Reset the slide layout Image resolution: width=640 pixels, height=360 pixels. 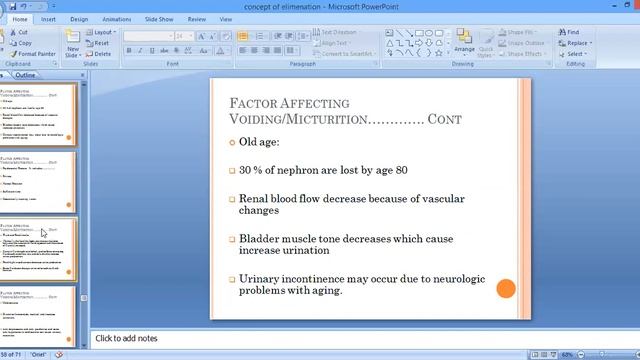(x=98, y=43)
